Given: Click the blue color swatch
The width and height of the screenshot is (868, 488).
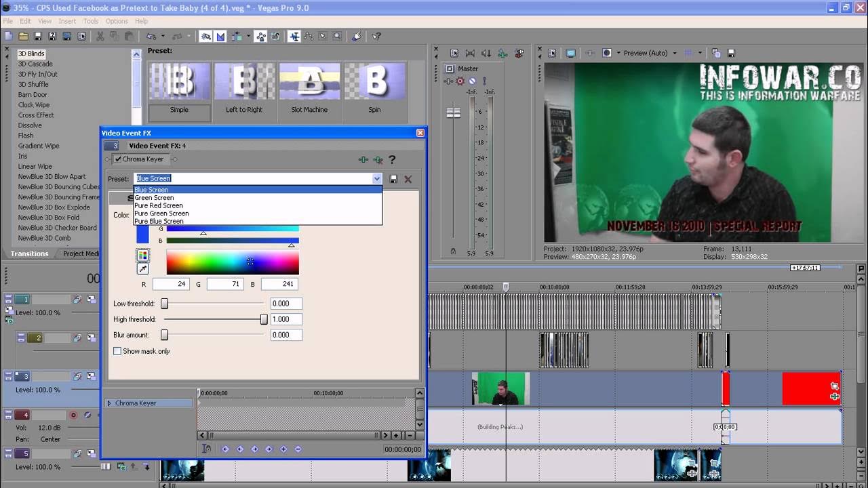Looking at the screenshot, I should (142, 234).
